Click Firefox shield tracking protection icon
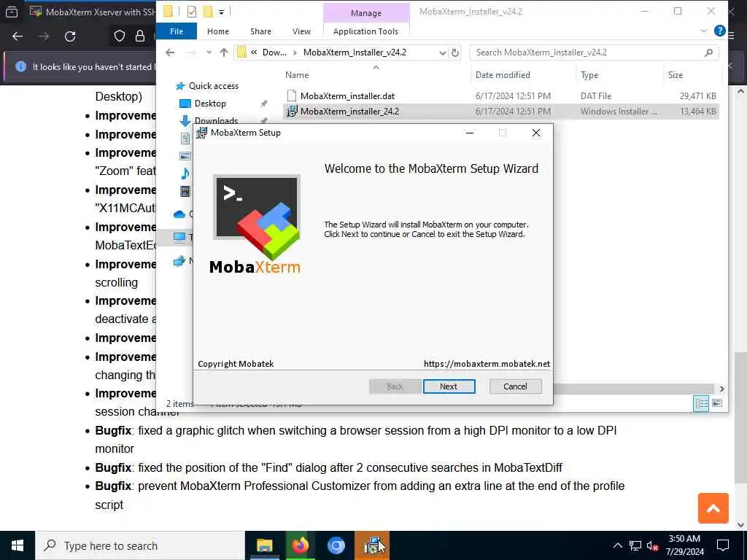747x560 pixels. (x=119, y=36)
